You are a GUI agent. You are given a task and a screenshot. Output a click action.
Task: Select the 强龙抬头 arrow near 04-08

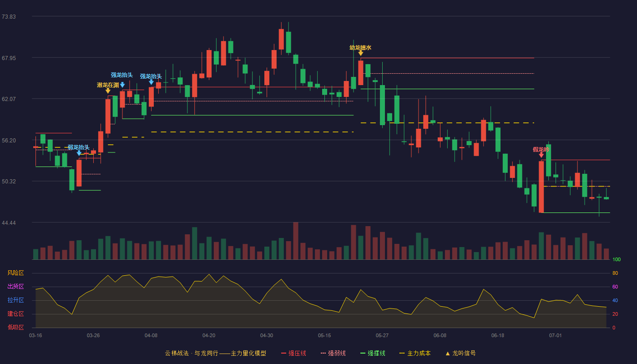pyautogui.click(x=151, y=82)
